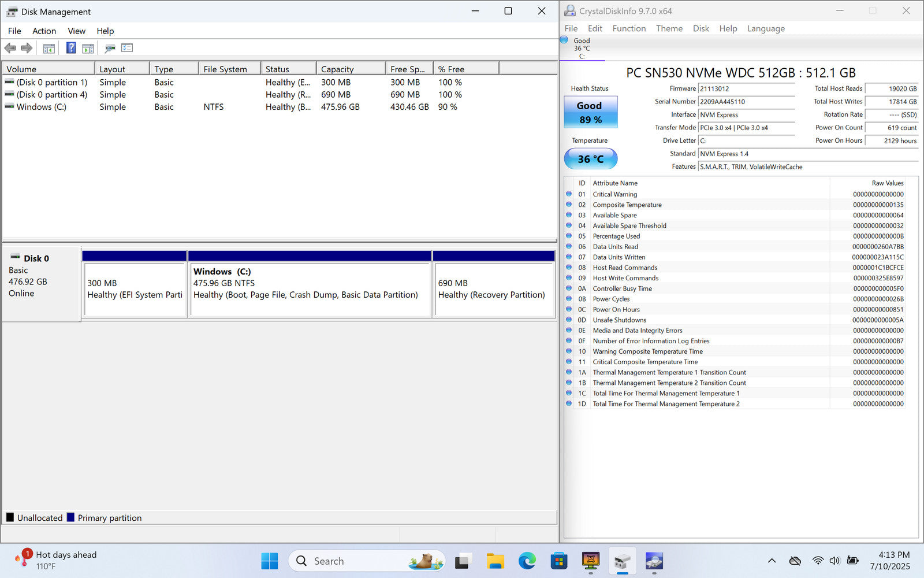Image resolution: width=924 pixels, height=578 pixels.
Task: Sort by the Capacity column header
Action: 351,69
